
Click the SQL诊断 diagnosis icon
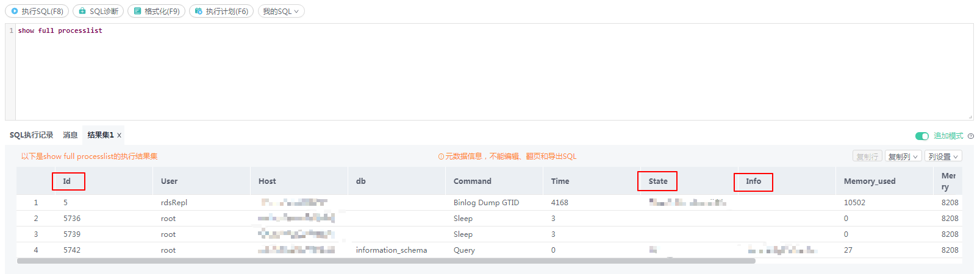click(x=83, y=11)
